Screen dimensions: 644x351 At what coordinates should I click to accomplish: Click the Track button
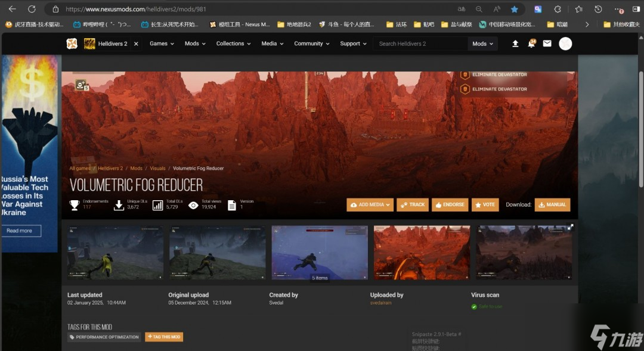pos(413,204)
